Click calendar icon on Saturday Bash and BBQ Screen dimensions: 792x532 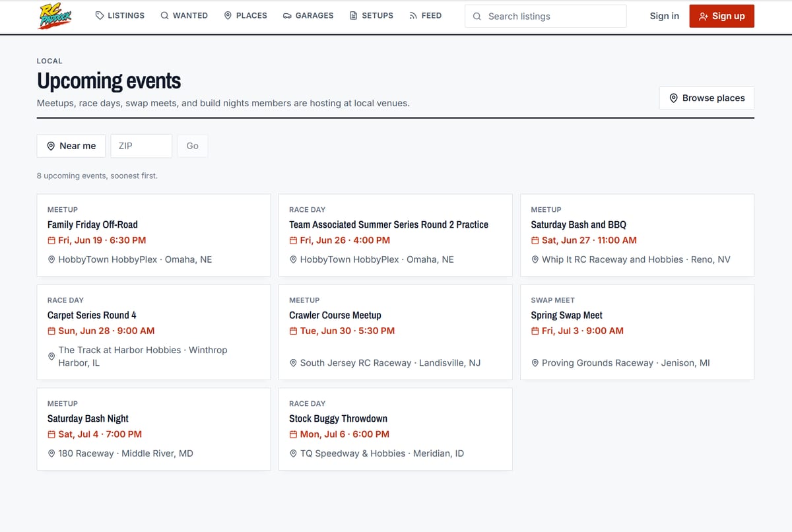tap(535, 240)
